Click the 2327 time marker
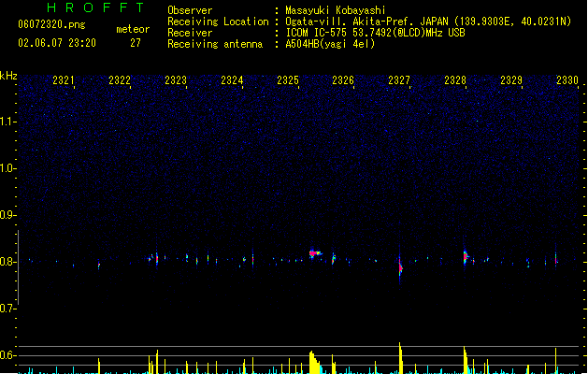Screen dimensions: 588x374 (x=399, y=79)
